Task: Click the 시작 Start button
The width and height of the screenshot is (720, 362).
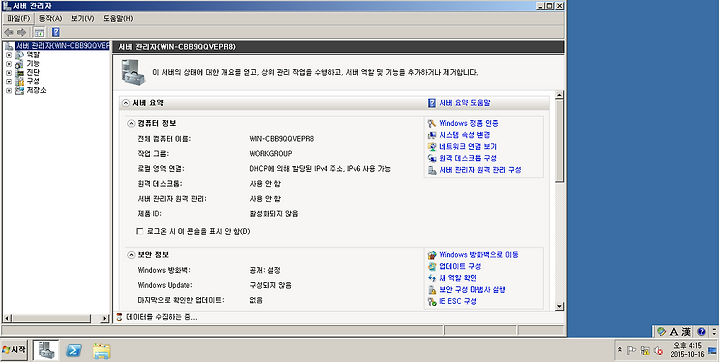Action: coord(15,350)
